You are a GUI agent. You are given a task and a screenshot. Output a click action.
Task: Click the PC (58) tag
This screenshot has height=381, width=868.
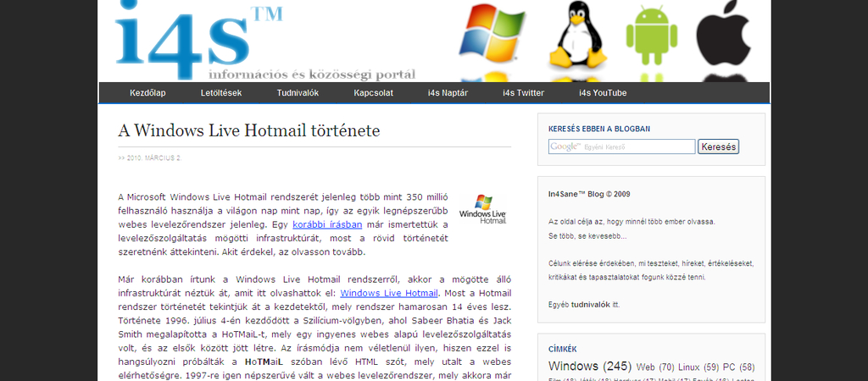(x=738, y=367)
